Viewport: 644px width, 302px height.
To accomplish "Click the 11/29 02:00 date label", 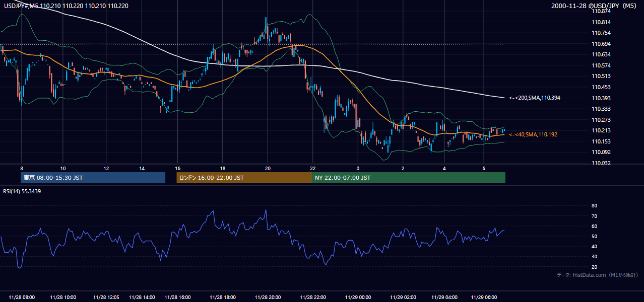I will [403, 297].
